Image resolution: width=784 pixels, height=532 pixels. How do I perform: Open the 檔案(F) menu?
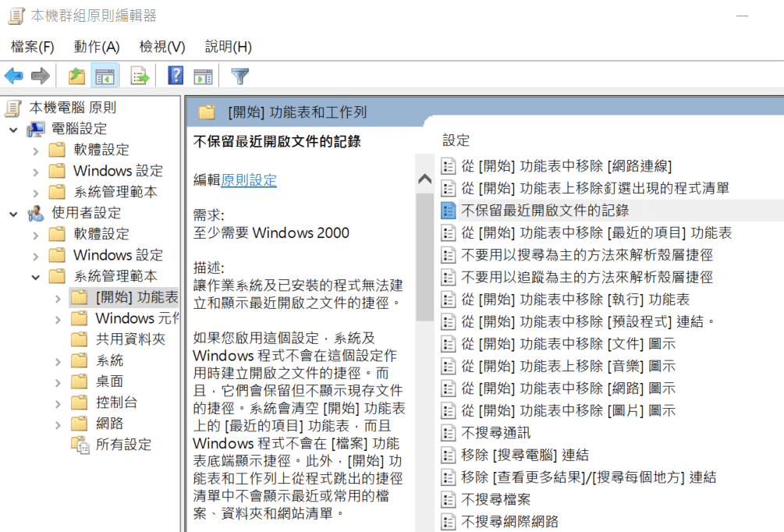32,47
